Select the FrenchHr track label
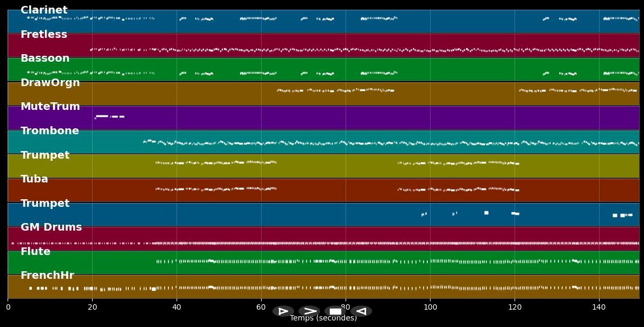The height and width of the screenshot is (327, 644). click(x=48, y=275)
